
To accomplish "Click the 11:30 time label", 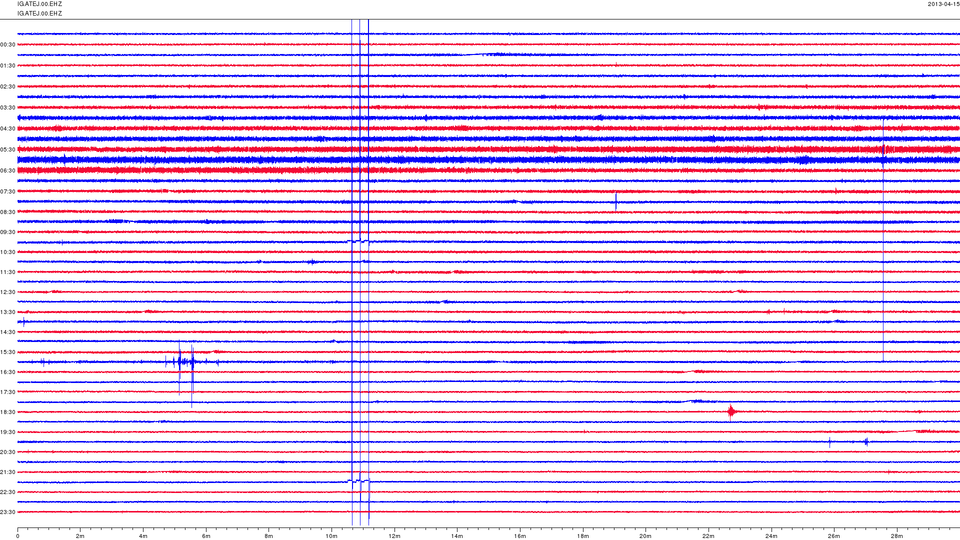I will (x=8, y=272).
